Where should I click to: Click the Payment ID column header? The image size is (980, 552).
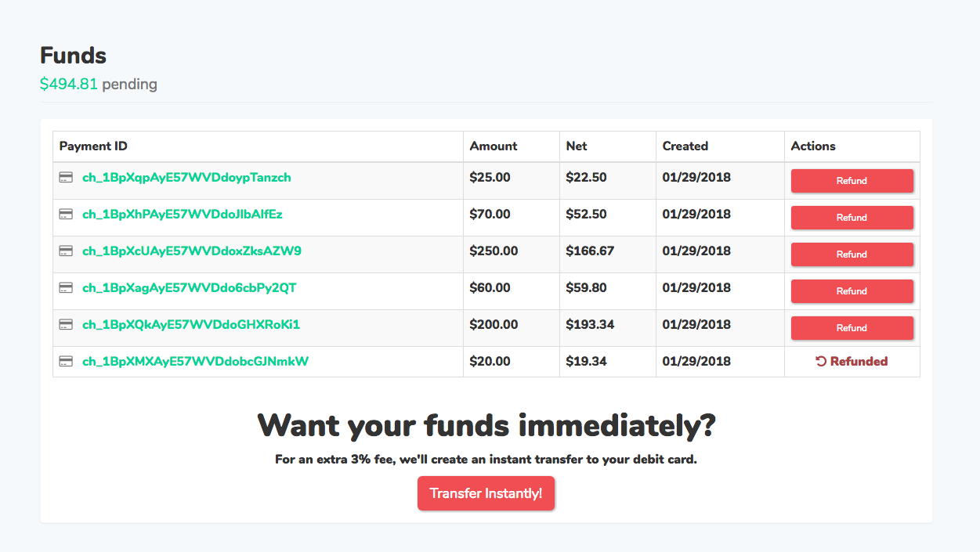93,146
